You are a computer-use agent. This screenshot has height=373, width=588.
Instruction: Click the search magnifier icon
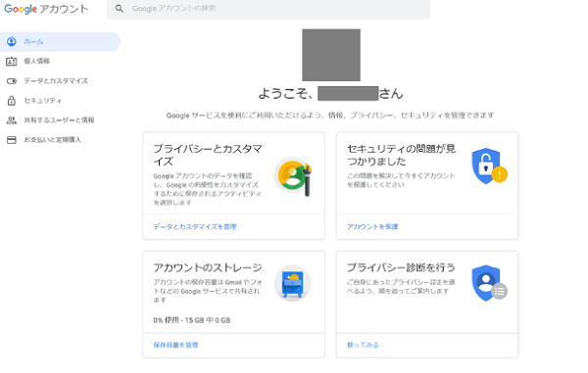pyautogui.click(x=120, y=8)
